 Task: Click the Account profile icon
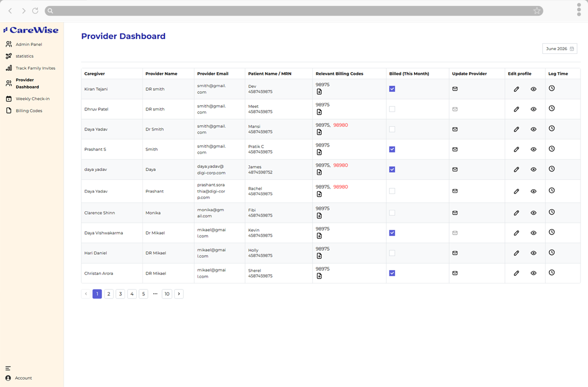click(8, 378)
